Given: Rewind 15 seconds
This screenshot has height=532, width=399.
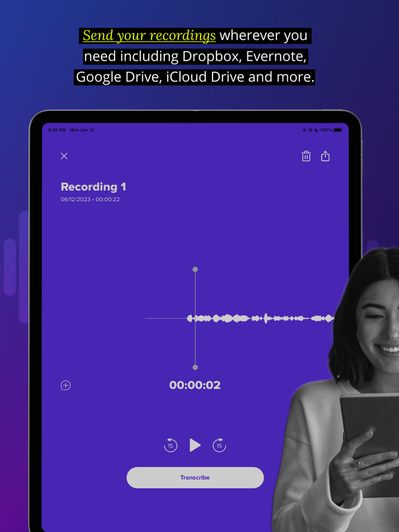Looking at the screenshot, I should pyautogui.click(x=170, y=445).
